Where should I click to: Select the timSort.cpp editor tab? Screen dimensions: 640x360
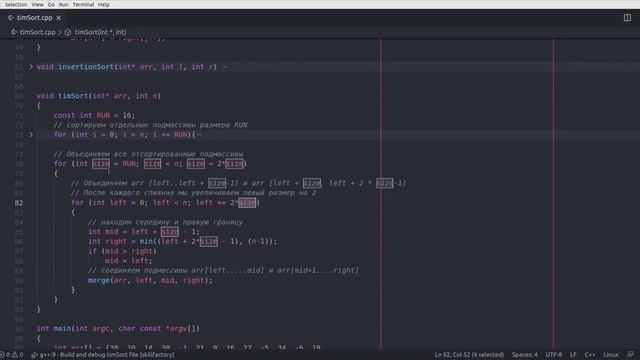34,18
